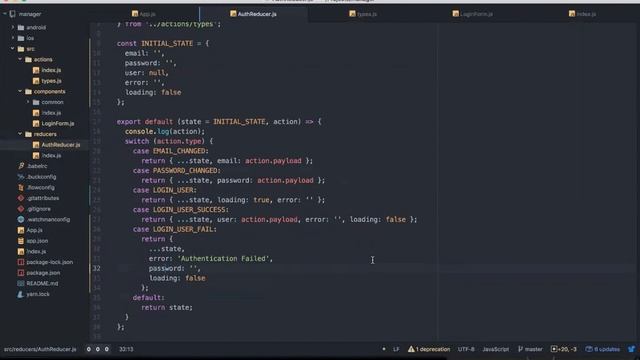The image size is (640, 360).
Task: Open index.js inside the reducers folder
Action: 51,156
